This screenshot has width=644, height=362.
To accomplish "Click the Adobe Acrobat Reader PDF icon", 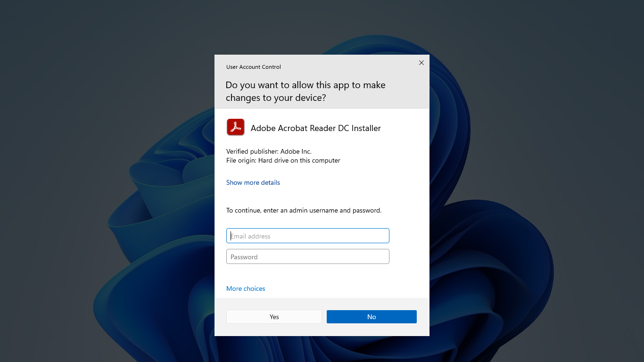I will (236, 127).
